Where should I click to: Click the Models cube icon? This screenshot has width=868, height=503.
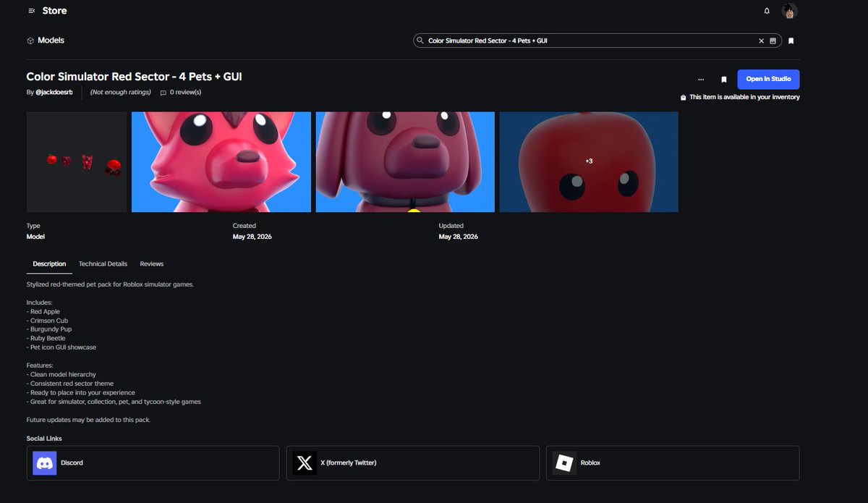point(30,41)
